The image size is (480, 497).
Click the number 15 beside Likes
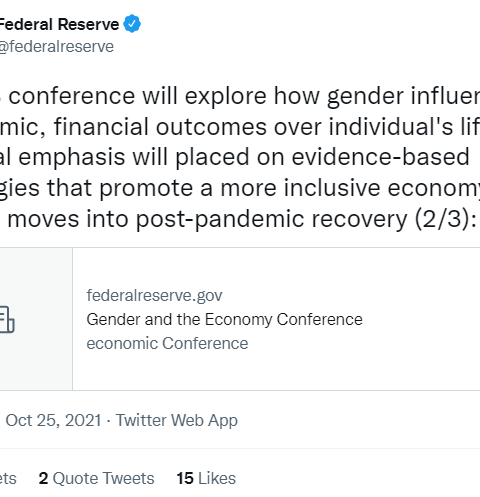click(185, 478)
